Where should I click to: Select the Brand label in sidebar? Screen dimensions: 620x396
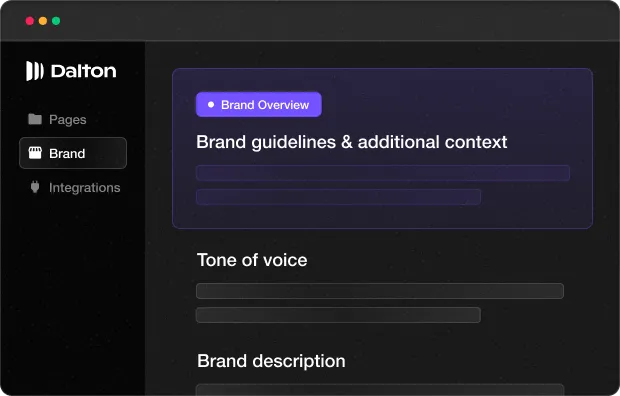pos(67,153)
